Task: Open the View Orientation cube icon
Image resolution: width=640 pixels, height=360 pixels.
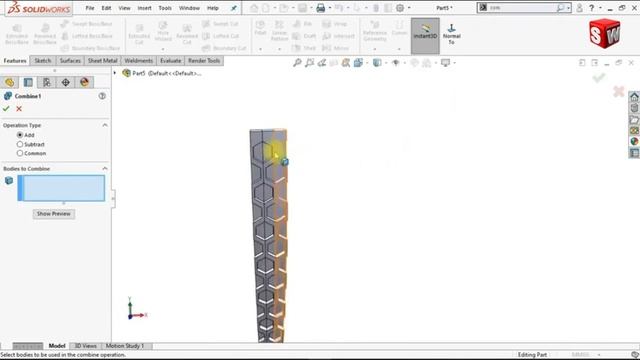Action: click(358, 62)
